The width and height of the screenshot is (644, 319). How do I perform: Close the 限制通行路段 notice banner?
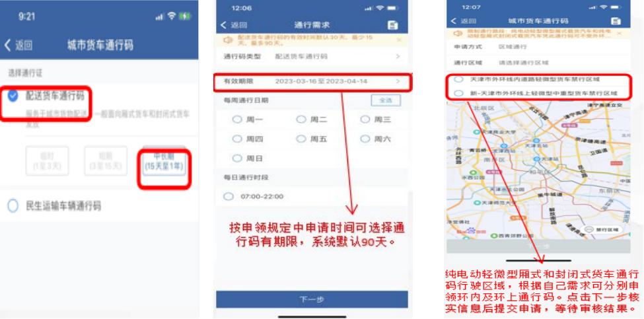click(x=619, y=33)
